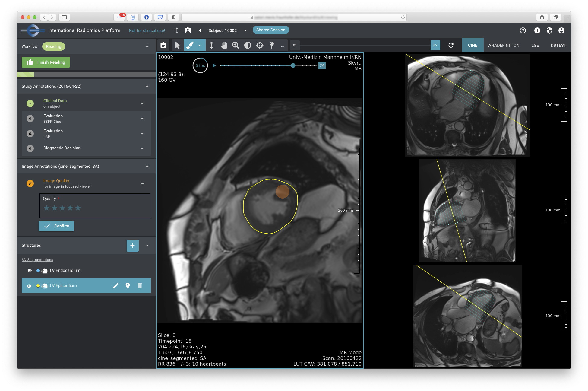This screenshot has width=588, height=391.
Task: Click the Image Quality edit pencil badge
Action: 30,183
